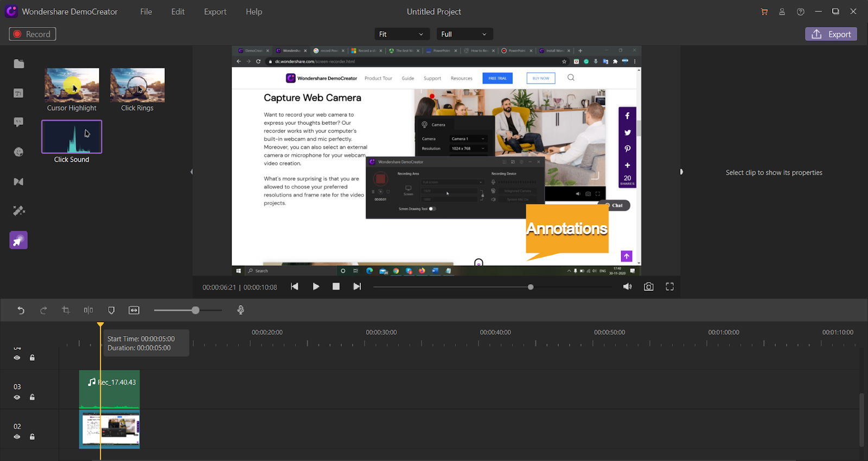Viewport: 868px width, 461px height.
Task: Step to the next frame in preview
Action: coord(357,286)
